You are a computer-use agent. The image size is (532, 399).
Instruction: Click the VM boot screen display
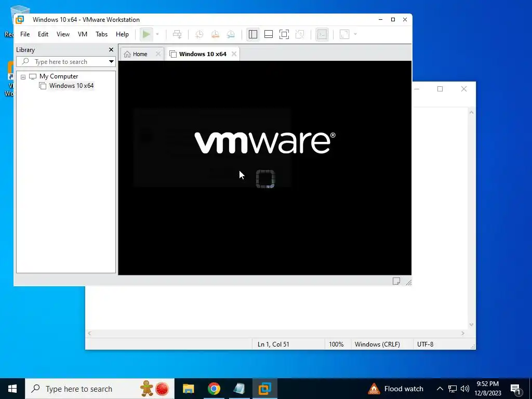pyautogui.click(x=264, y=168)
